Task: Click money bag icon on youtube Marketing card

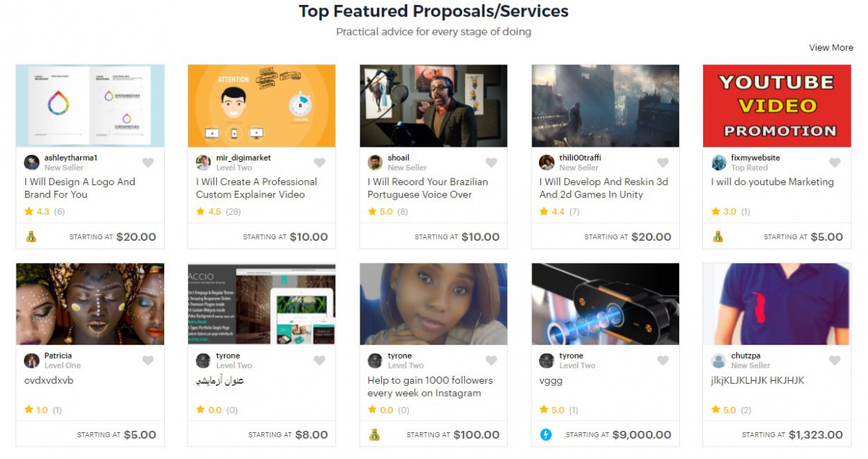Action: (718, 236)
